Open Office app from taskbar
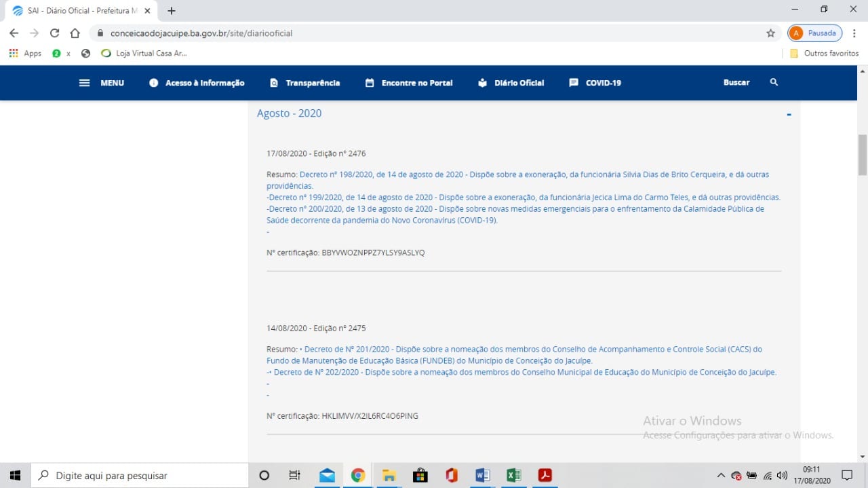 click(452, 475)
